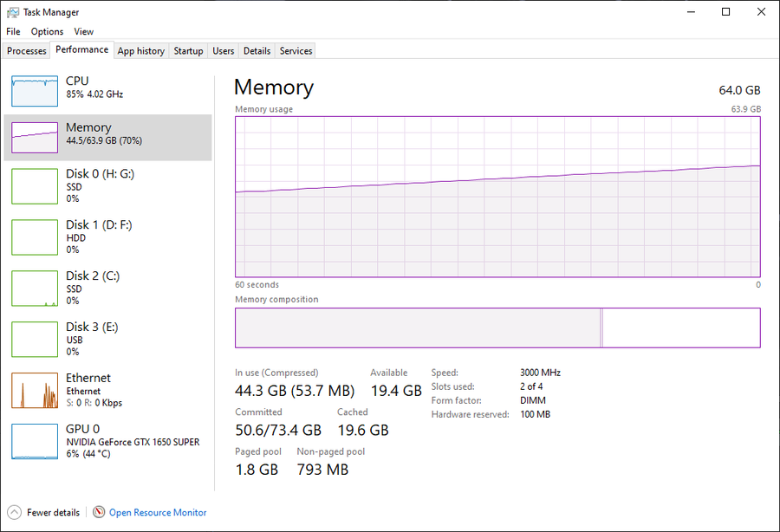The image size is (780, 532).
Task: Select the Memory mini graph in sidebar
Action: coord(35,138)
